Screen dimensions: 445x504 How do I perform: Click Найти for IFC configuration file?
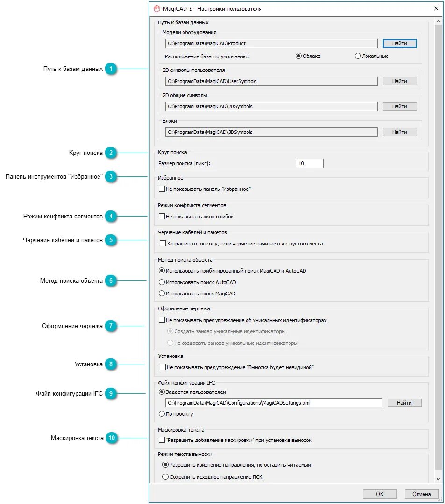[404, 403]
